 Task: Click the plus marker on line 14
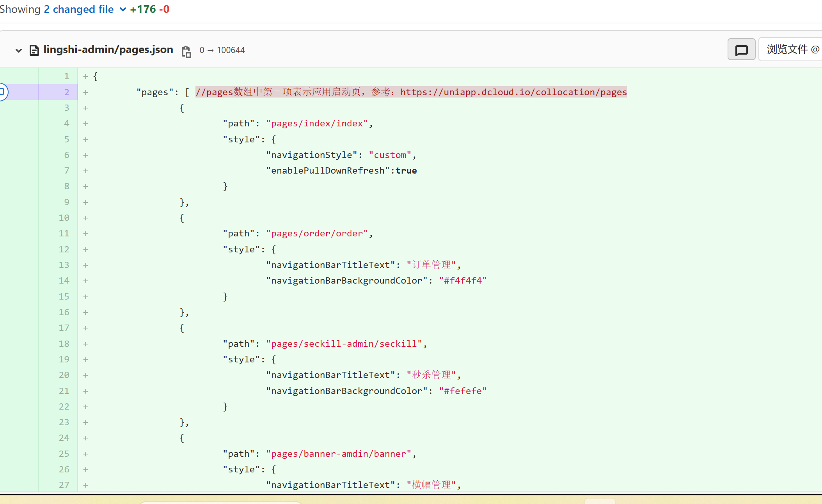coord(85,281)
